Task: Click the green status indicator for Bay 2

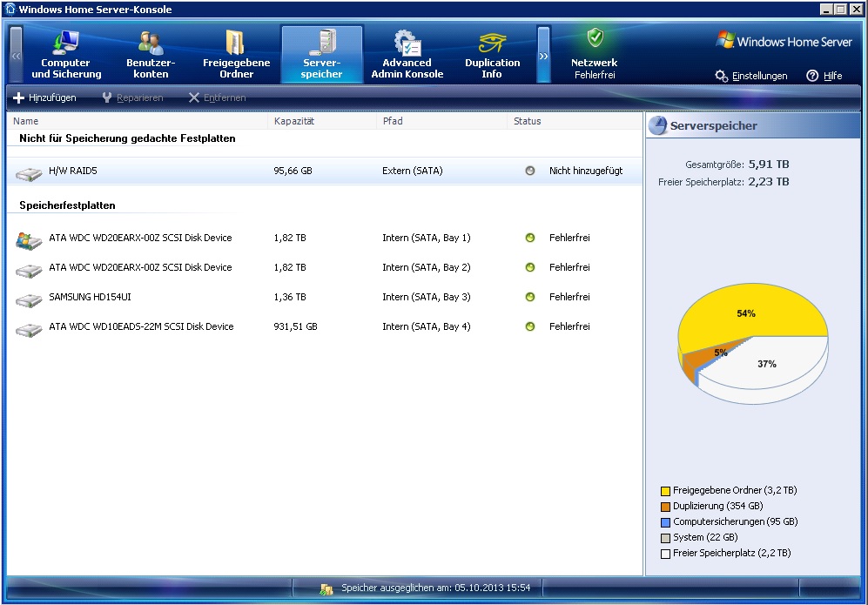Action: pyautogui.click(x=529, y=267)
